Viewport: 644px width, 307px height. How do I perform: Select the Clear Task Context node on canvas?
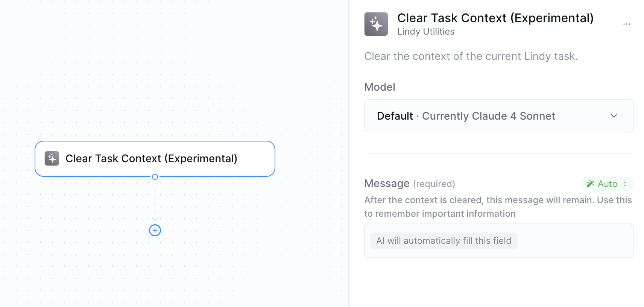coord(155,158)
